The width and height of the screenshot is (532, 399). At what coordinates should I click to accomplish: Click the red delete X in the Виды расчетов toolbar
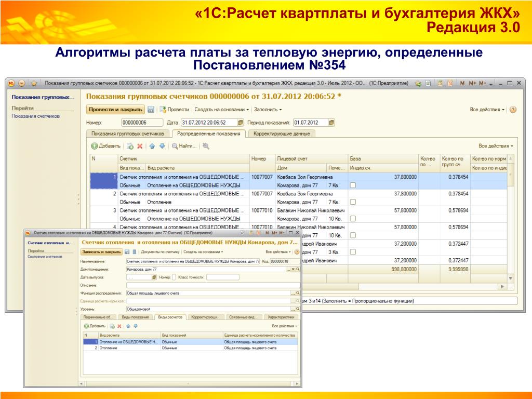coord(119,326)
